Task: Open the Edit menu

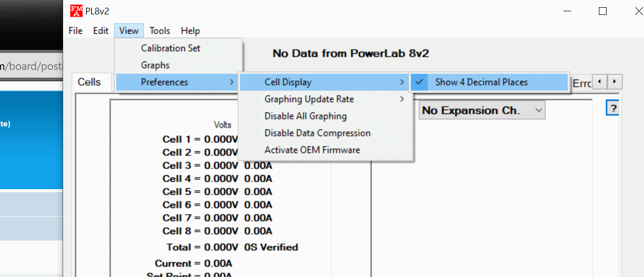Action: [101, 31]
